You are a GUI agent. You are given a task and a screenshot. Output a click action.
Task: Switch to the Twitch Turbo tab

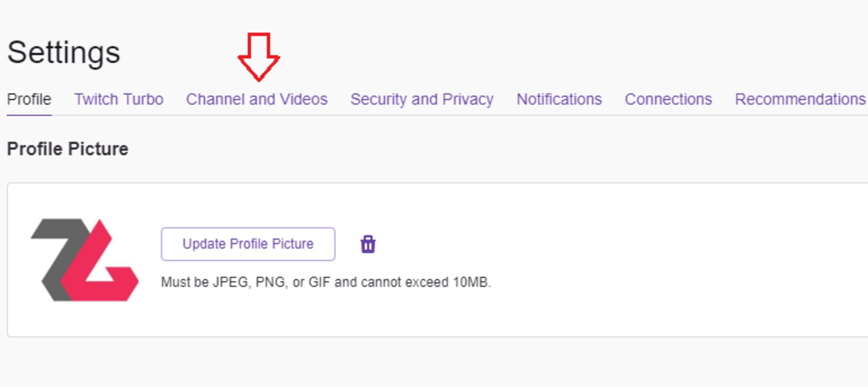119,99
